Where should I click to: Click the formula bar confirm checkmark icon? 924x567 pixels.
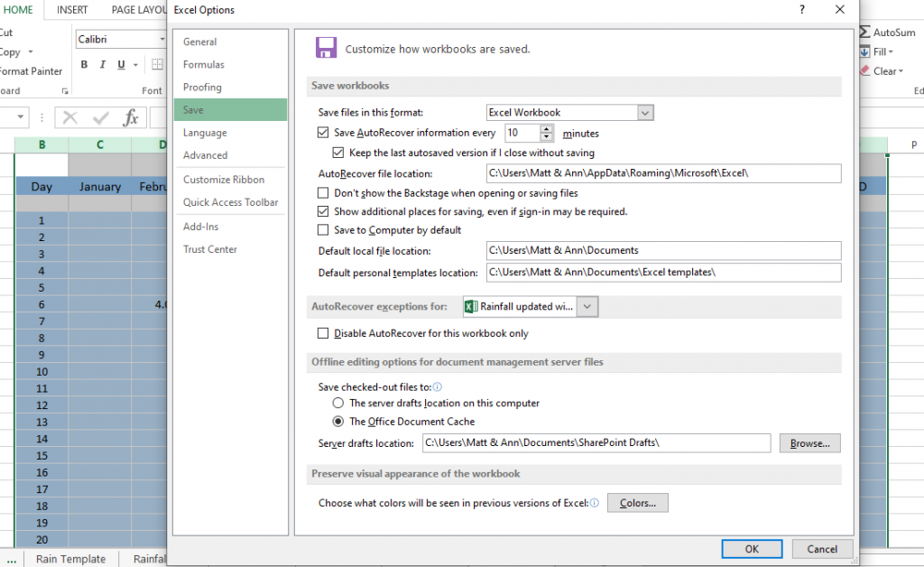tap(101, 118)
